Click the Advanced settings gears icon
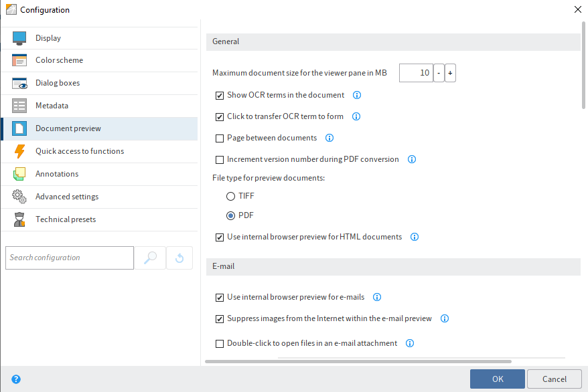588x392 pixels. [x=19, y=197]
